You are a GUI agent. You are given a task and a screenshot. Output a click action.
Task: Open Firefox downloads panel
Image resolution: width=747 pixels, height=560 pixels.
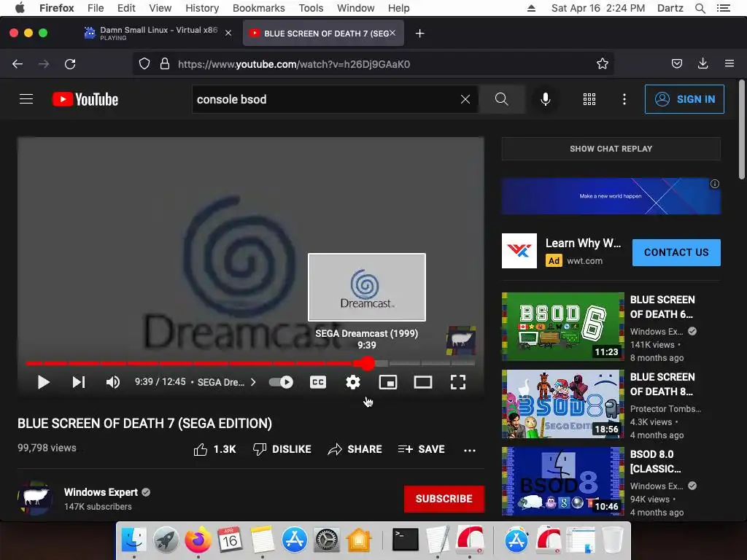[703, 64]
